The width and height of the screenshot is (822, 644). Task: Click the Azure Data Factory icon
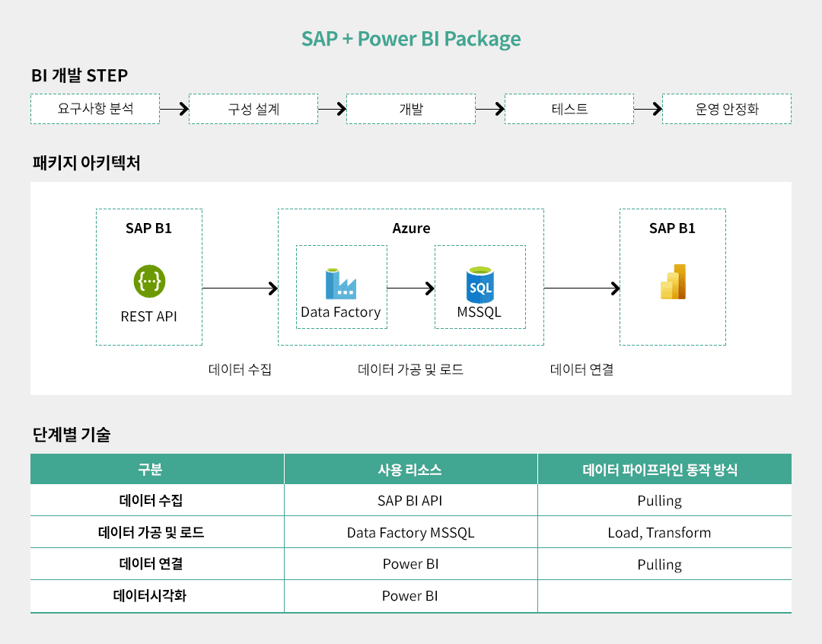point(341,283)
